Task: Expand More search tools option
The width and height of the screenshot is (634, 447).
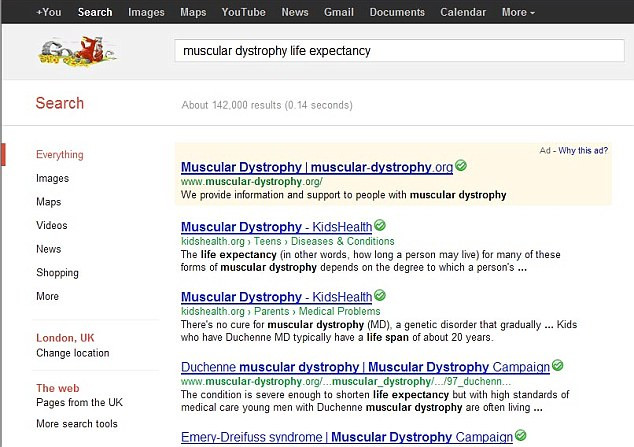Action: (x=78, y=424)
